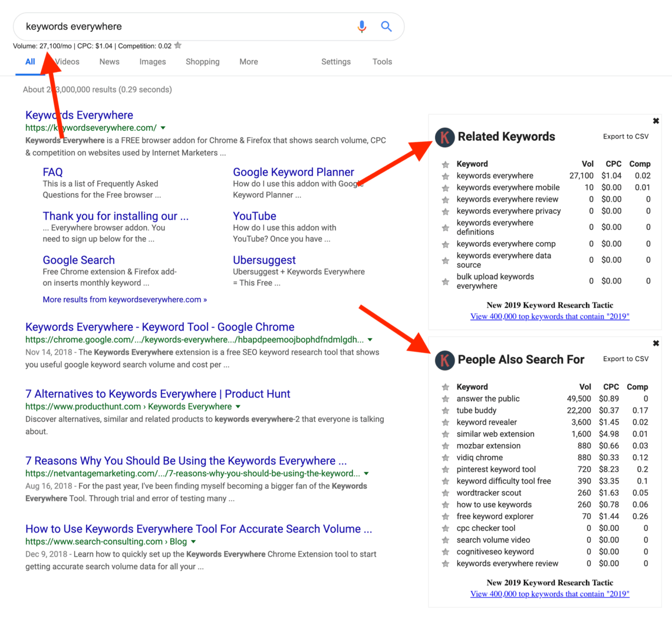
Task: Click the star icon beside the Volume/CPC metrics bar
Action: click(x=177, y=45)
